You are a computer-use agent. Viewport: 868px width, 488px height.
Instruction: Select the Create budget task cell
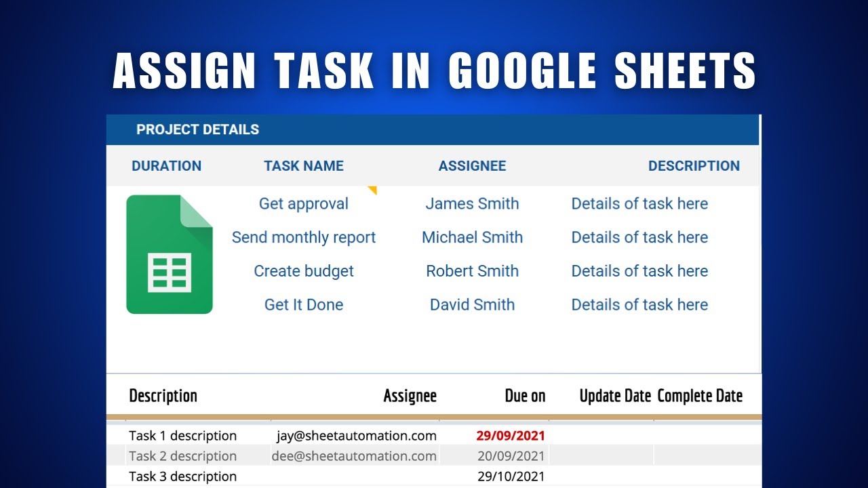pyautogui.click(x=304, y=271)
